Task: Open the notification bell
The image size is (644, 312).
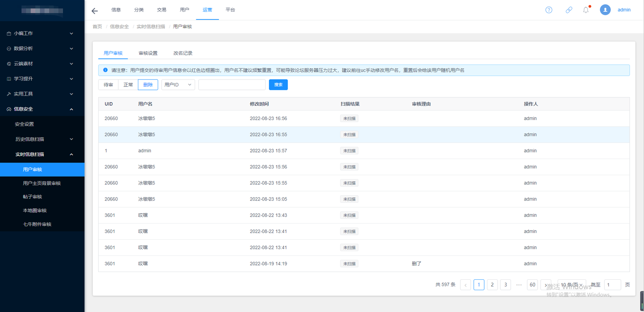Action: pyautogui.click(x=586, y=10)
